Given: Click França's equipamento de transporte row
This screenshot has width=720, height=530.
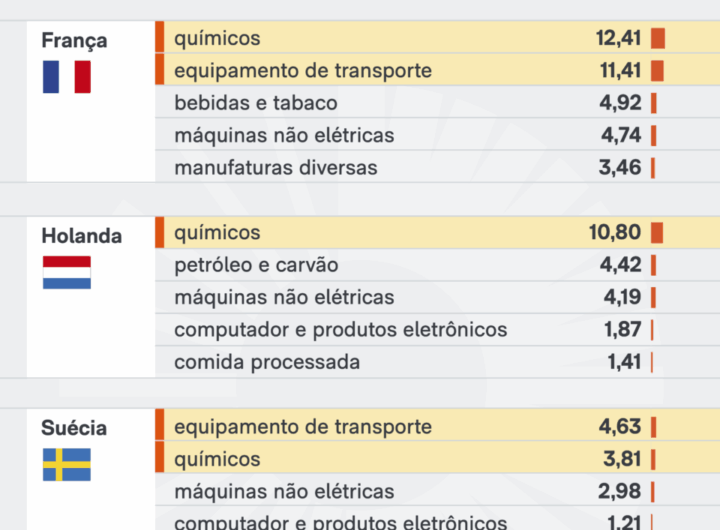Looking at the screenshot, I should coord(303,71).
